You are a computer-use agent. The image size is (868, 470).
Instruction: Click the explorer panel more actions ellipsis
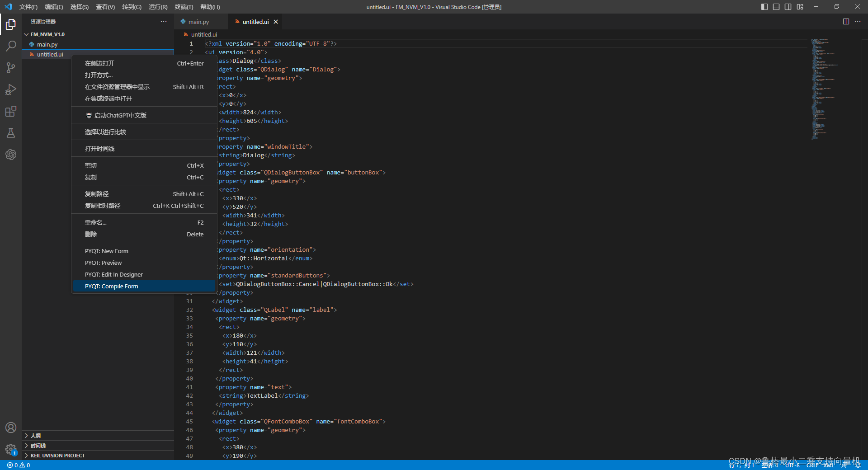tap(164, 22)
